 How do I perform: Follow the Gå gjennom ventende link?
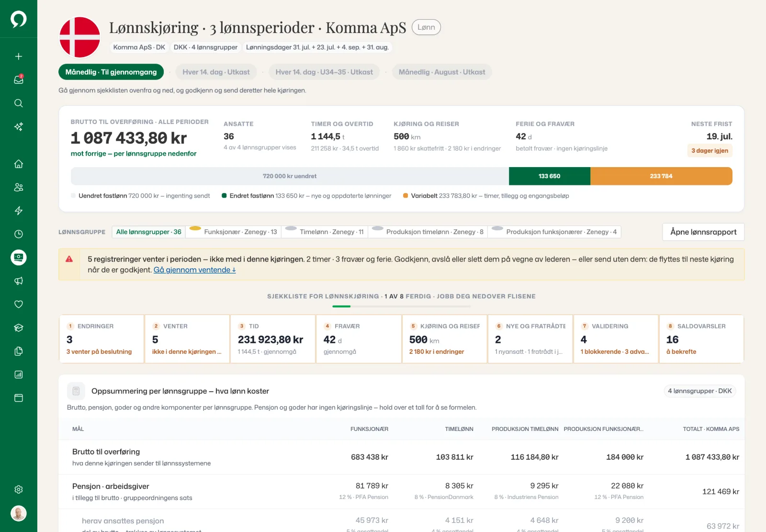[x=194, y=270]
